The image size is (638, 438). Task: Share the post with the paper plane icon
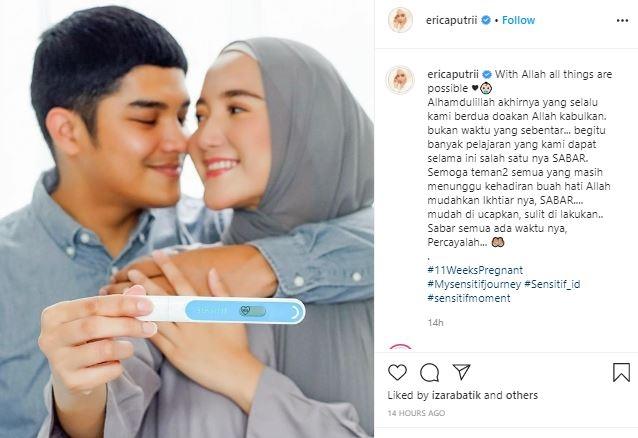[x=461, y=372]
